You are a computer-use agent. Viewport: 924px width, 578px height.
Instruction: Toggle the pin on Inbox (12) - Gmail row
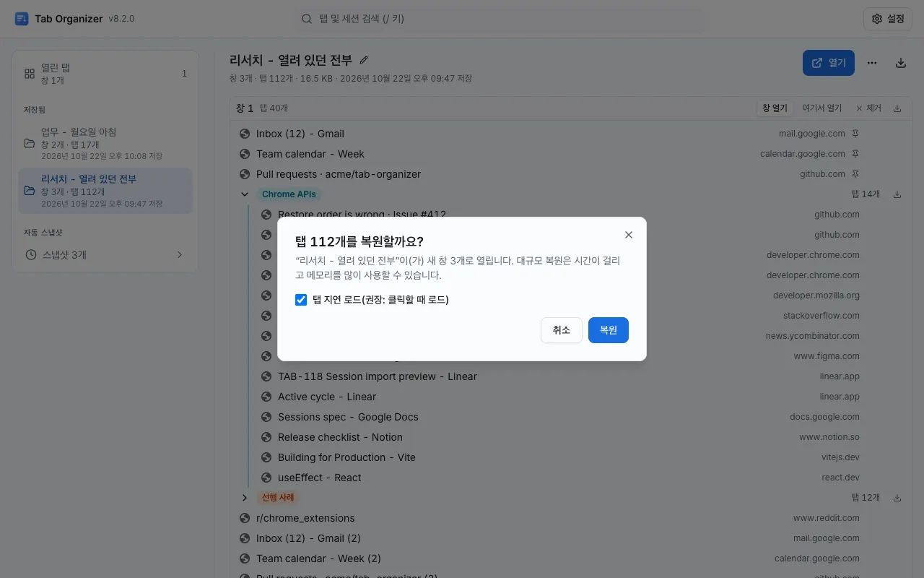[x=855, y=134]
